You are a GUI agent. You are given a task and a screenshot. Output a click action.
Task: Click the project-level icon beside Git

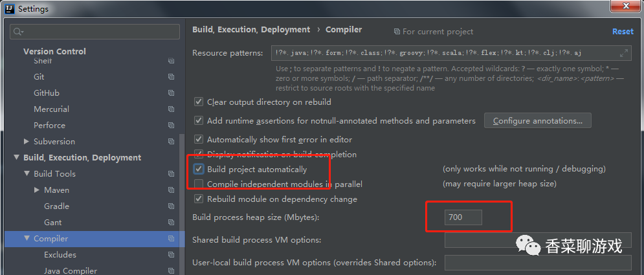click(x=171, y=77)
